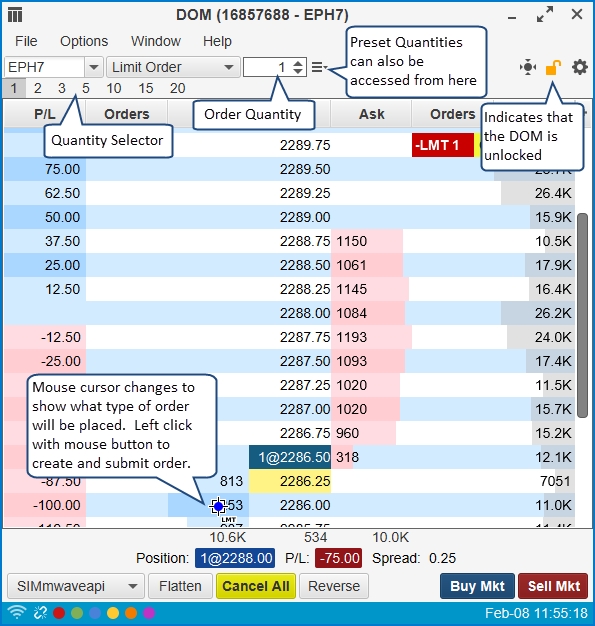
Task: Click the red dot in status bar
Action: click(x=59, y=613)
